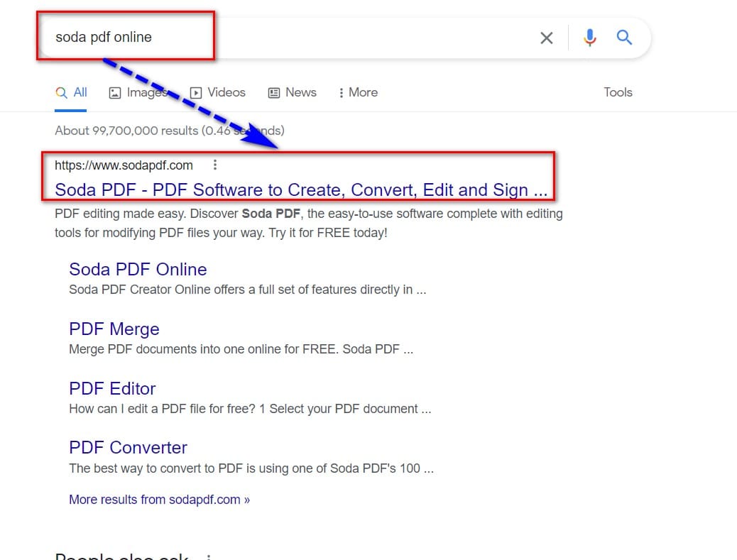Click 'How can I edit a PDF' description
The height and width of the screenshot is (560, 737).
coord(250,409)
